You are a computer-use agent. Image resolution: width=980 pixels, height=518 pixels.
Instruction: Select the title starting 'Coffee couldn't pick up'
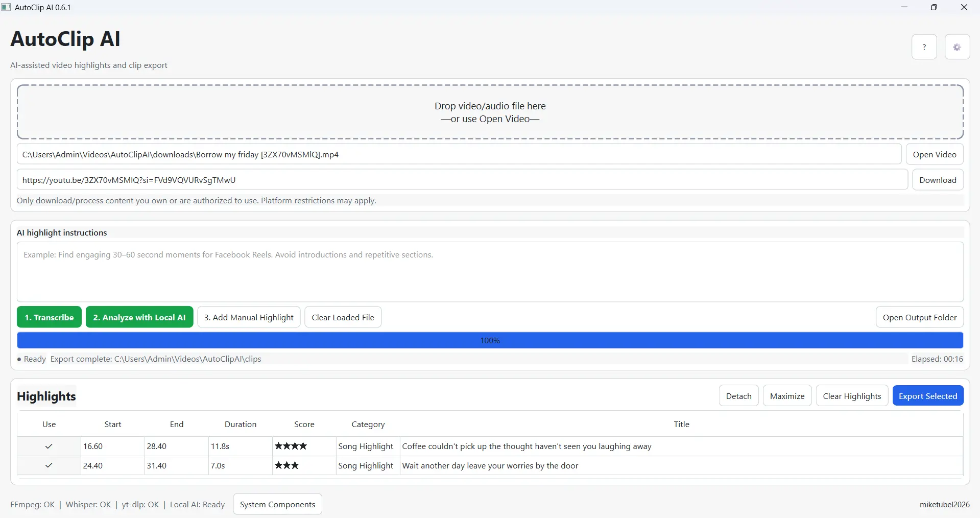point(681,446)
